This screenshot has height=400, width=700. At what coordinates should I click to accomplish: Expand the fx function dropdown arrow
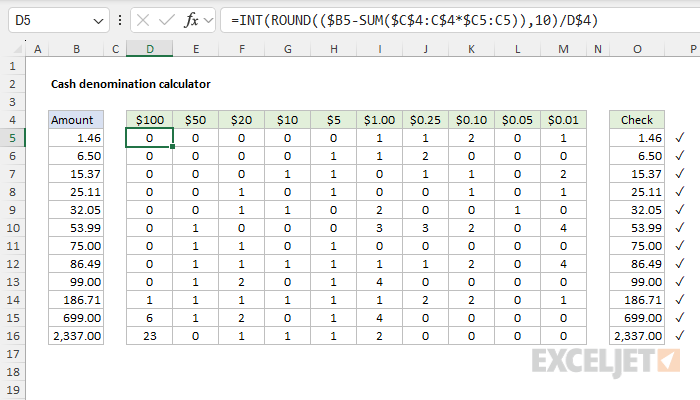[208, 21]
